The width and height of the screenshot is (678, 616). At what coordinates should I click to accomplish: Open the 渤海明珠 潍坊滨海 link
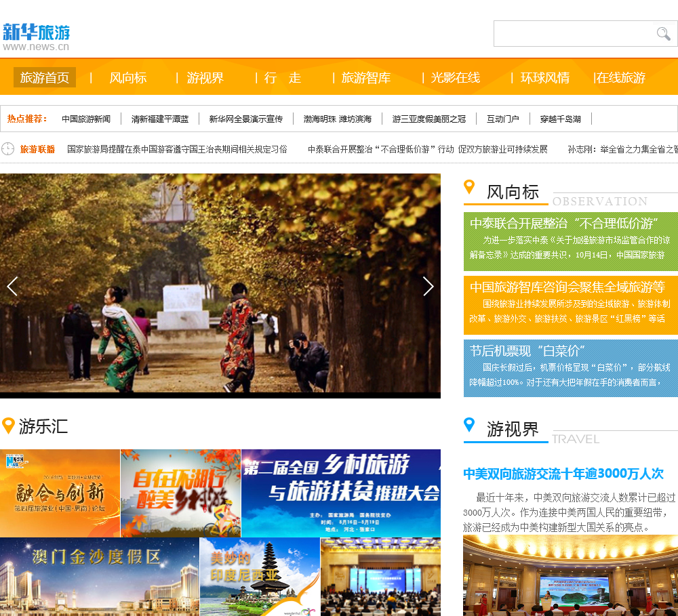(337, 119)
